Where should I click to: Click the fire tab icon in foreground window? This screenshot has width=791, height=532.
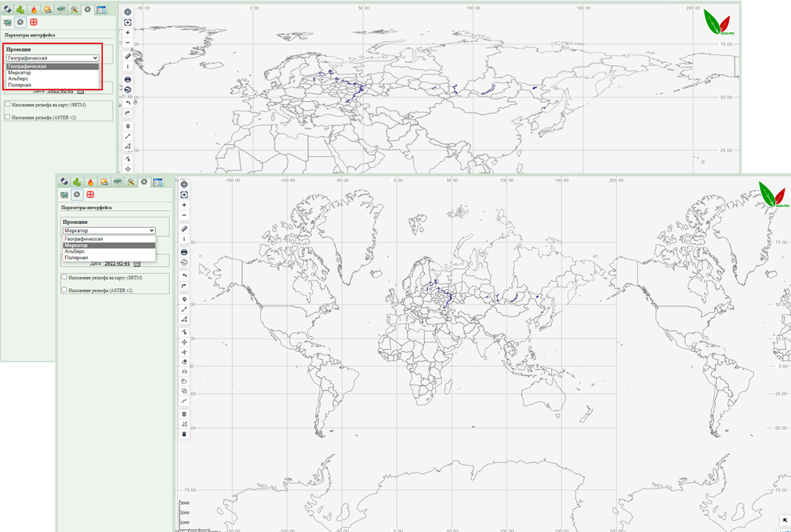coord(90,181)
